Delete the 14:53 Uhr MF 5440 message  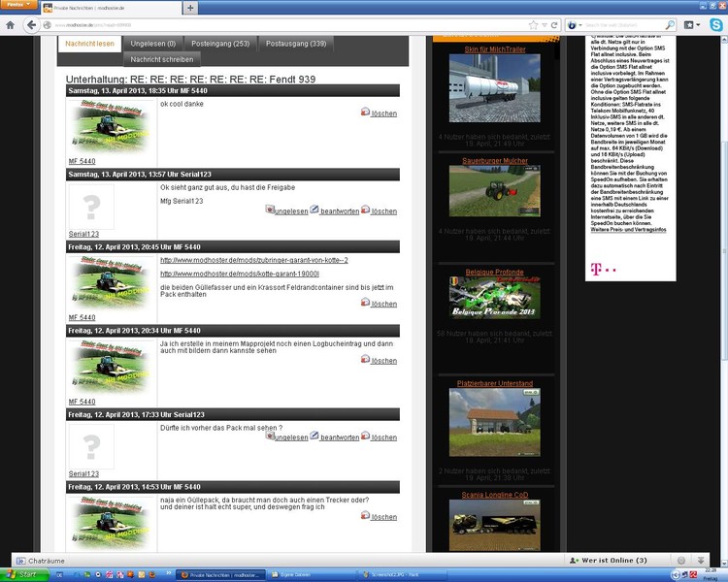[x=384, y=517]
